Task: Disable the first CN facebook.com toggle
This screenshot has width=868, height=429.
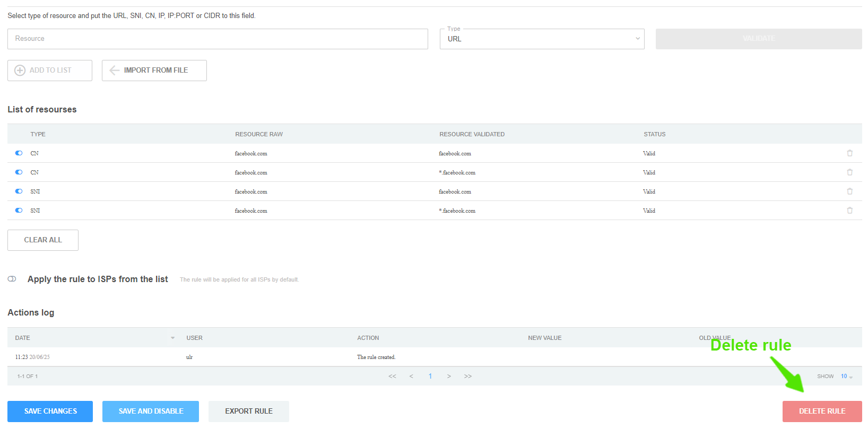Action: point(19,153)
